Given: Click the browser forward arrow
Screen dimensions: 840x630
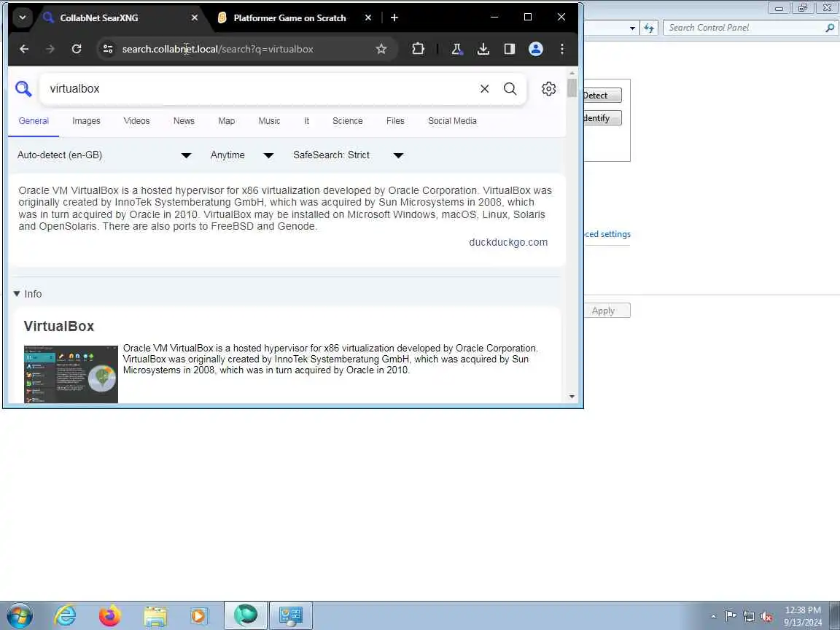Looking at the screenshot, I should [x=50, y=49].
